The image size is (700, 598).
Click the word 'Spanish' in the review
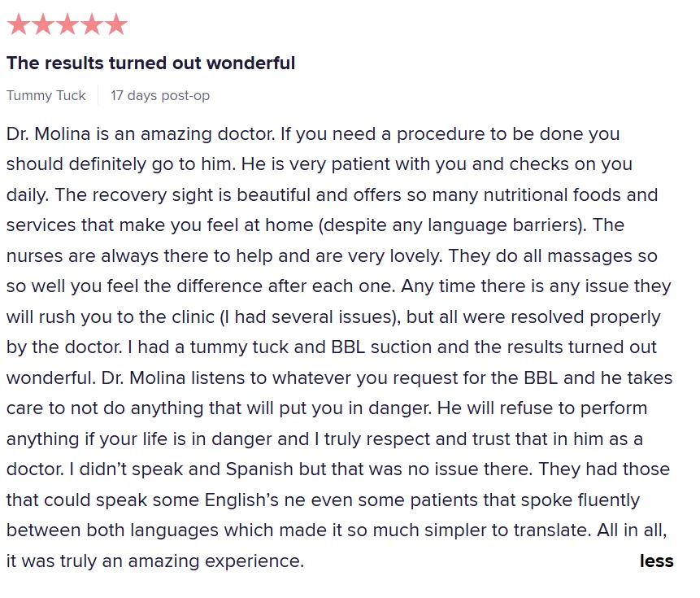259,469
